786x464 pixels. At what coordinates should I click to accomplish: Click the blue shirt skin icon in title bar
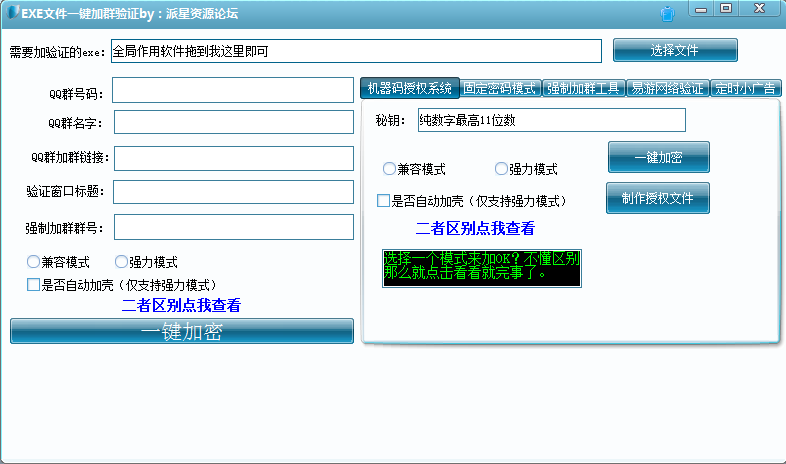point(667,14)
